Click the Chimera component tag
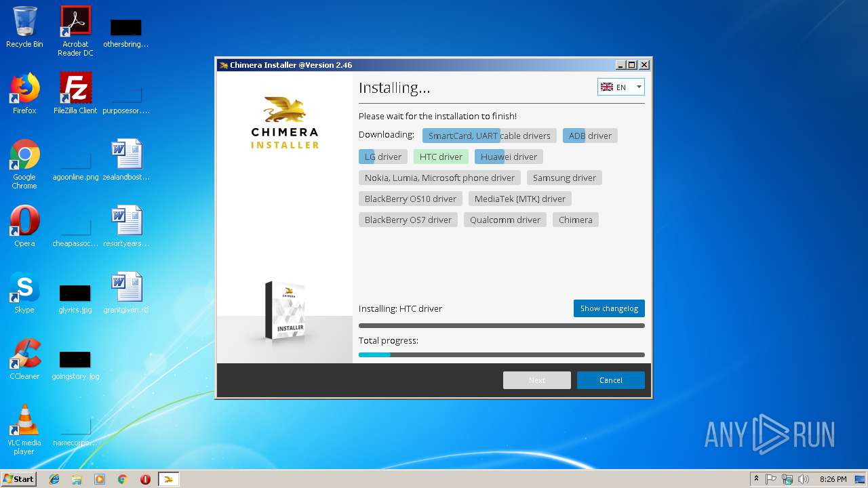The image size is (868, 488). coord(576,220)
